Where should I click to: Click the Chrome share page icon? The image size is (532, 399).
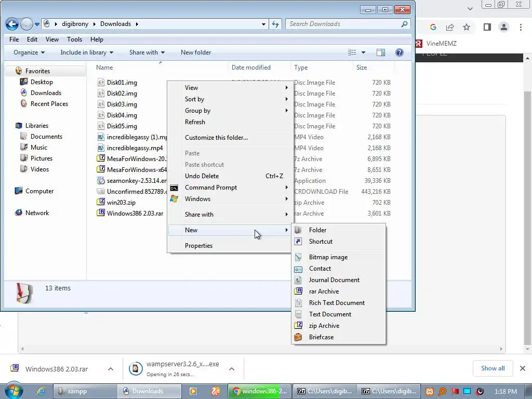[450, 27]
